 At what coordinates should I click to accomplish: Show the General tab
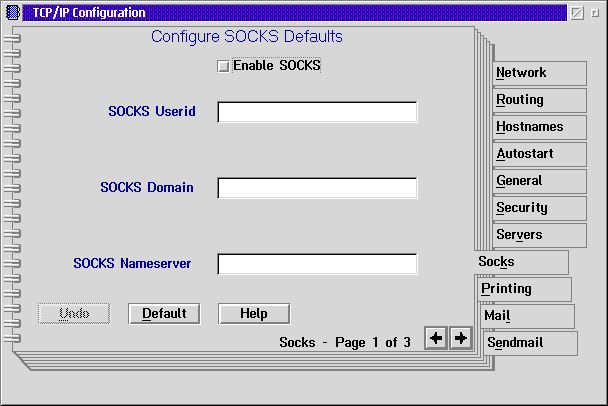539,181
